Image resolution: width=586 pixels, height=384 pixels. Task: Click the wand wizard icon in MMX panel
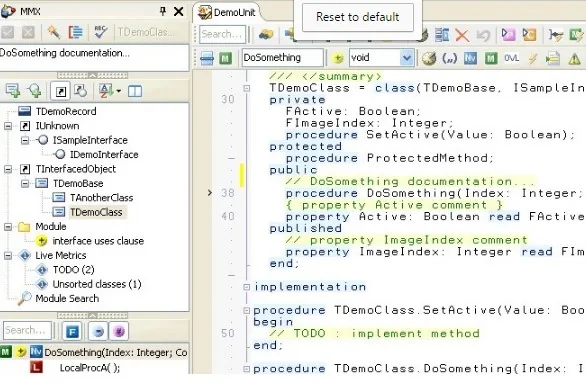coord(53,33)
